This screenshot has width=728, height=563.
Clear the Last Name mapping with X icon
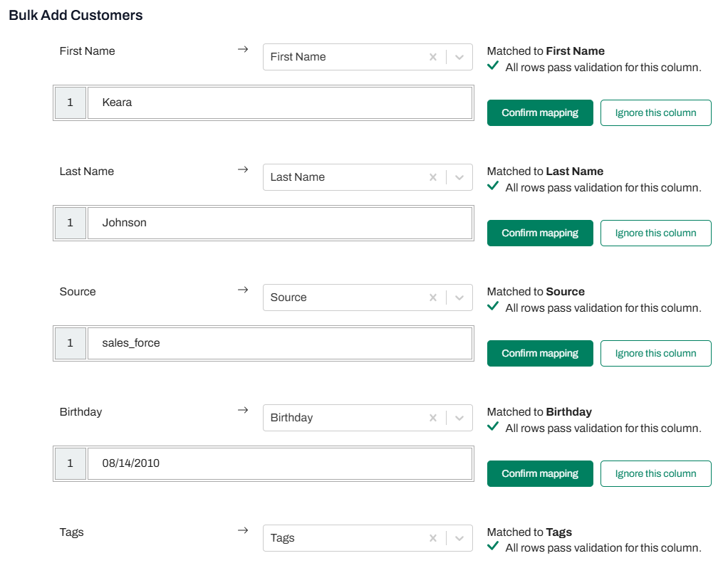(x=433, y=177)
